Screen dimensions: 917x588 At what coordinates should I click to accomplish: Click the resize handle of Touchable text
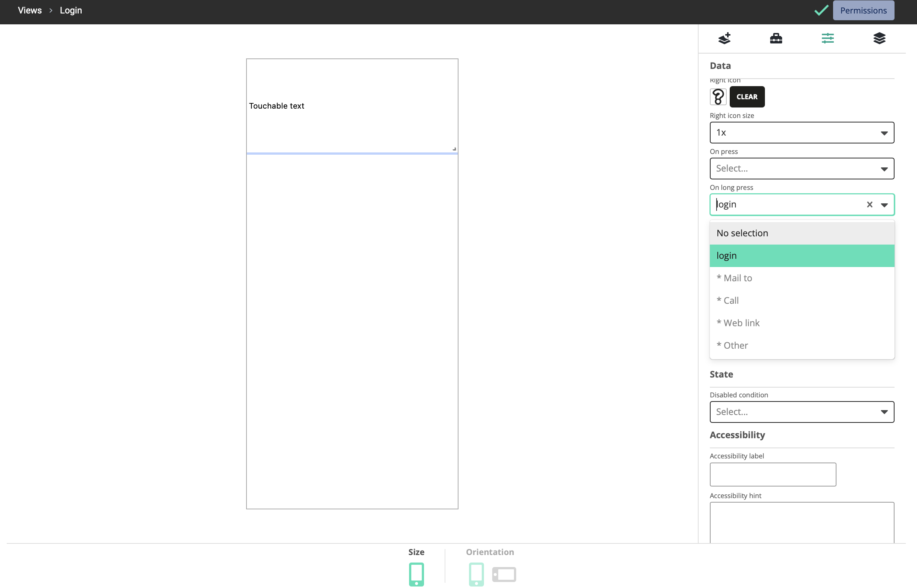pyautogui.click(x=454, y=149)
